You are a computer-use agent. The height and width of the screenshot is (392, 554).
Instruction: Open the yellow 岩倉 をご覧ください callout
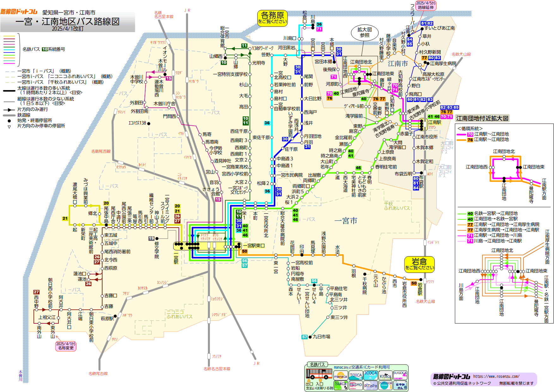coord(419,264)
